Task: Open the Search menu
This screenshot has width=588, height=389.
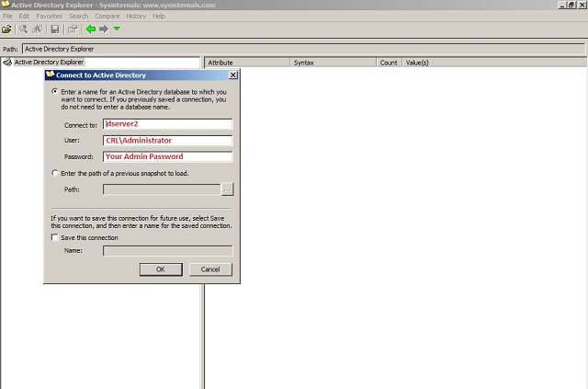Action: coord(78,17)
